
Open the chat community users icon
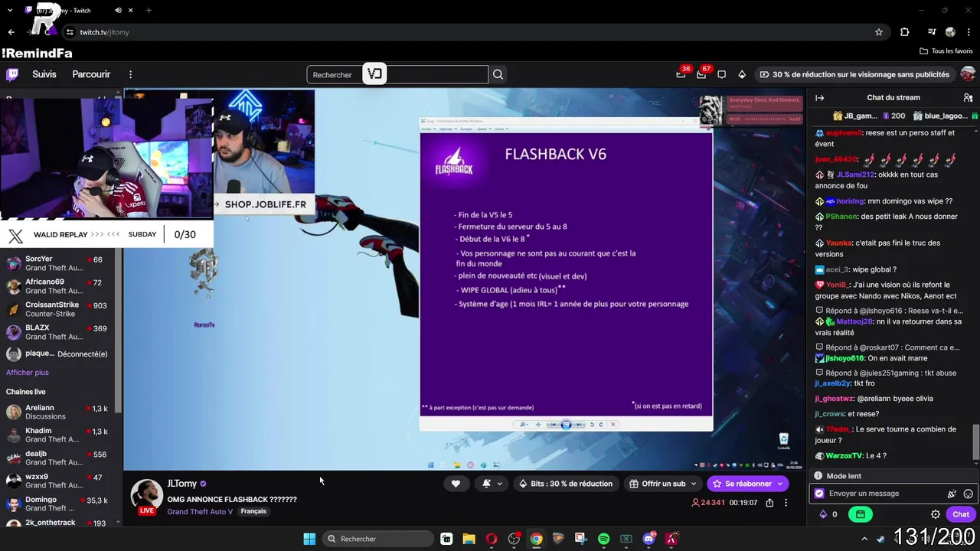point(968,97)
